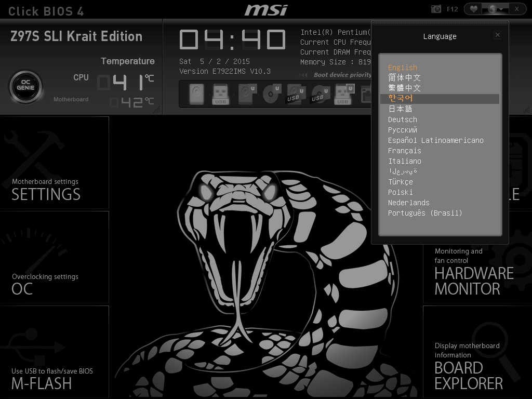This screenshot has width=532, height=399.
Task: Click the Z97S SLI Krait Edition title
Action: coord(76,36)
